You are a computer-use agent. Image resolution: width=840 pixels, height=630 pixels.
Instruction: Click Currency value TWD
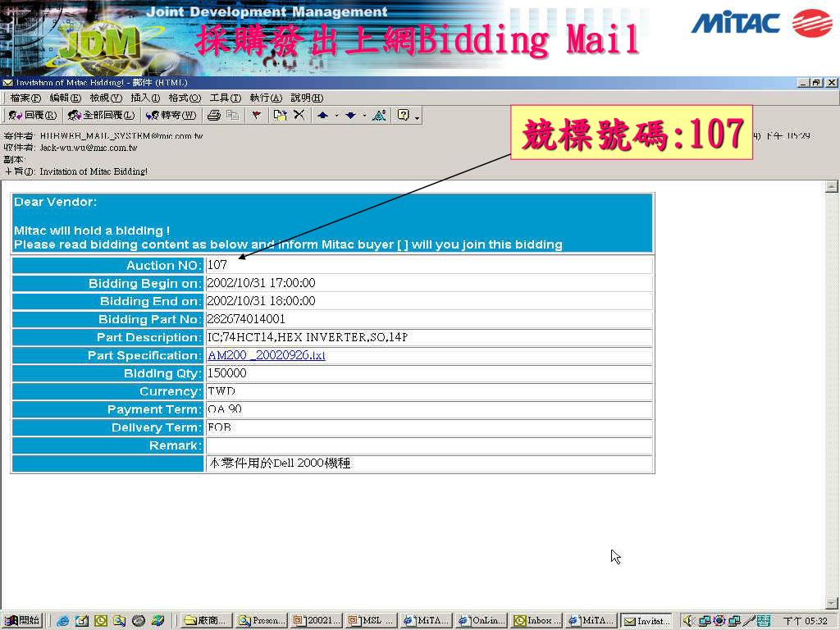click(221, 391)
